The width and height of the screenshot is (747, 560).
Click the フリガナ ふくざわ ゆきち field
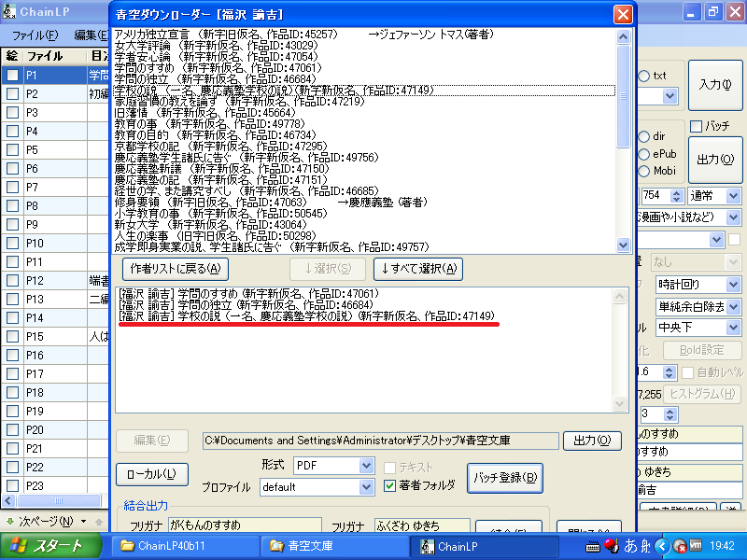click(x=422, y=525)
